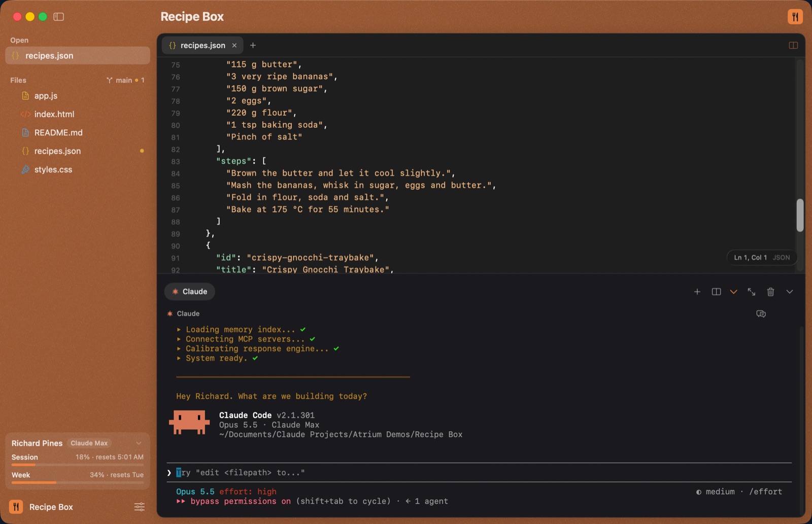
Task: Click the Claude Code pixel mascot
Action: click(189, 423)
